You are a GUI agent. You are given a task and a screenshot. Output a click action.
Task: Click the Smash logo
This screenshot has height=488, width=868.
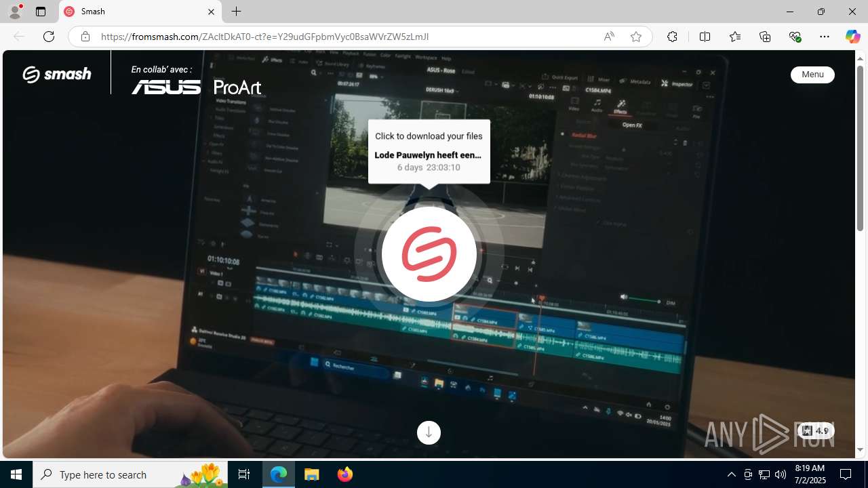[57, 74]
